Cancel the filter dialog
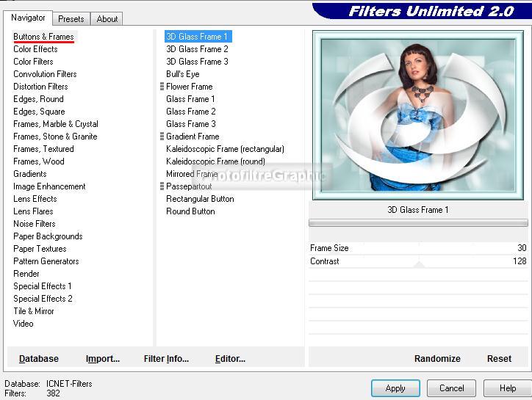 point(452,388)
